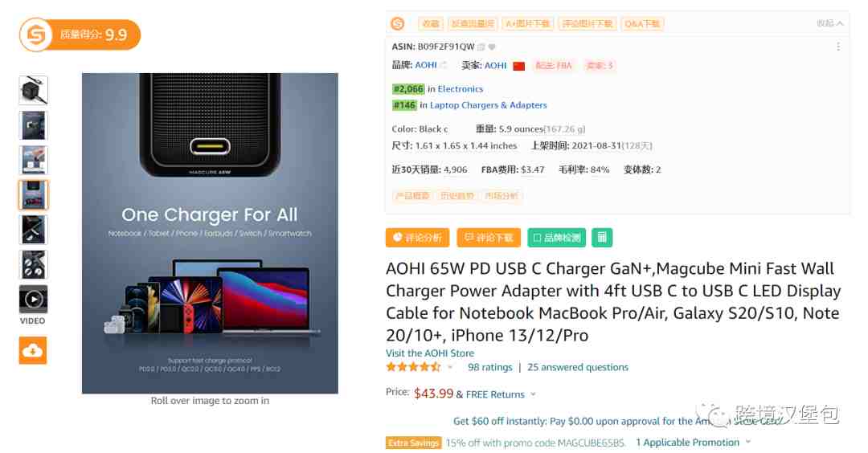
Task: Click the China flag icon next to seller
Action: click(518, 66)
